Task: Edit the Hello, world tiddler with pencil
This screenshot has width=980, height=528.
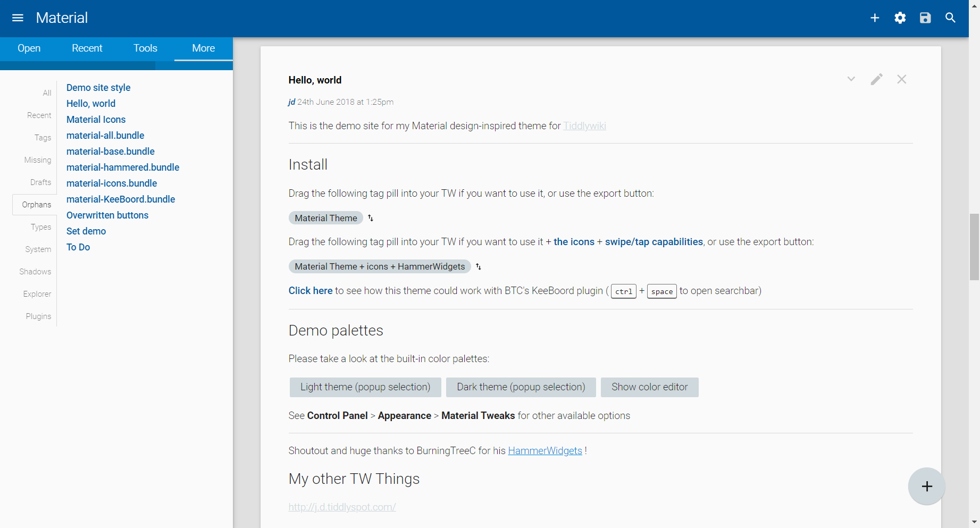Action: (877, 79)
